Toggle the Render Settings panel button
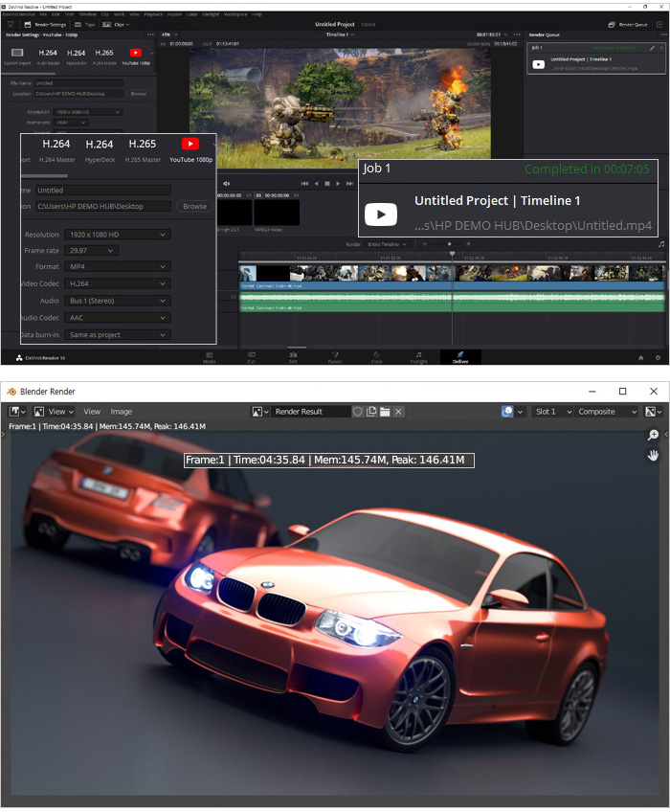The image size is (670, 812). tap(45, 24)
